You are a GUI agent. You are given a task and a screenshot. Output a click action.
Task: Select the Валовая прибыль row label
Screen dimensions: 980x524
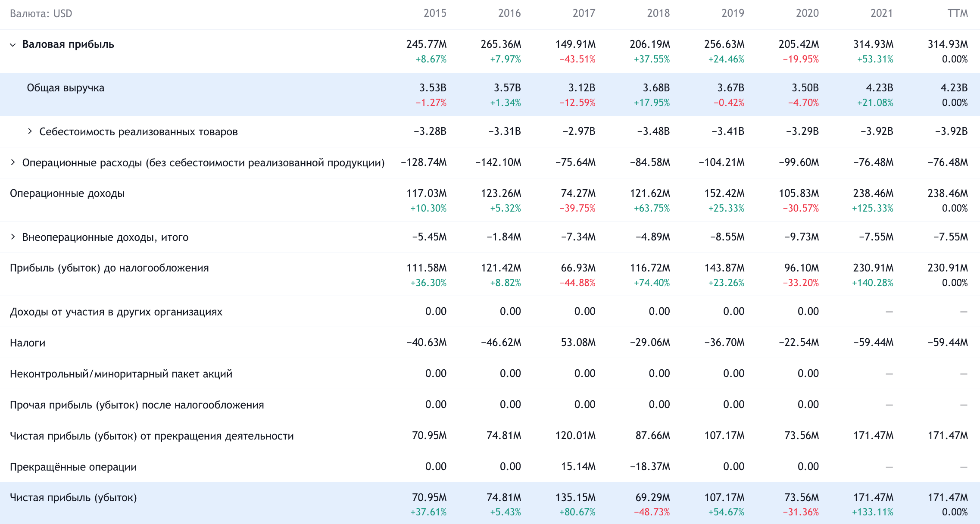68,44
